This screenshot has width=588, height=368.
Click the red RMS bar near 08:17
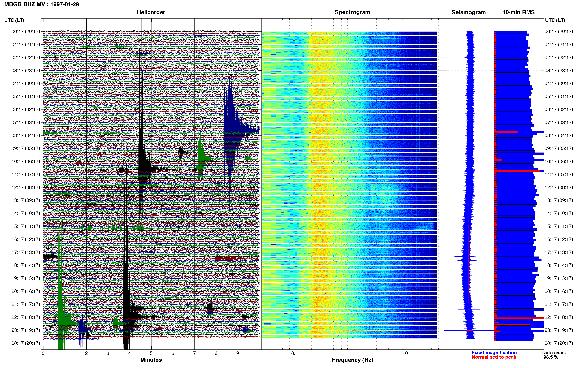pyautogui.click(x=506, y=132)
